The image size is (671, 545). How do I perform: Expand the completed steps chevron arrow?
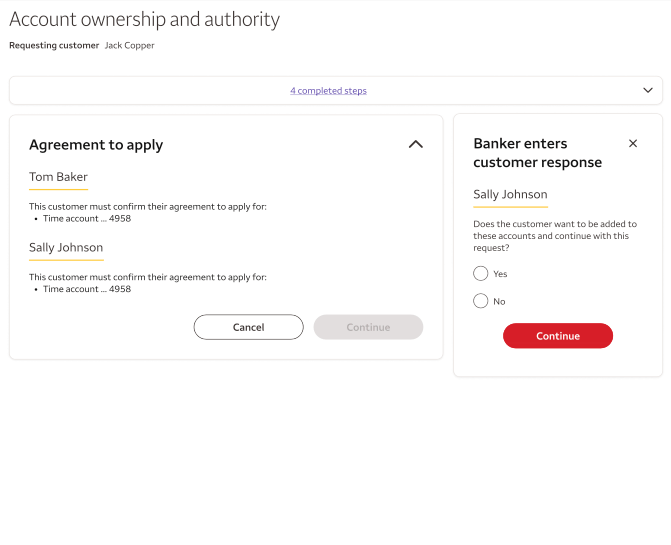(x=647, y=90)
